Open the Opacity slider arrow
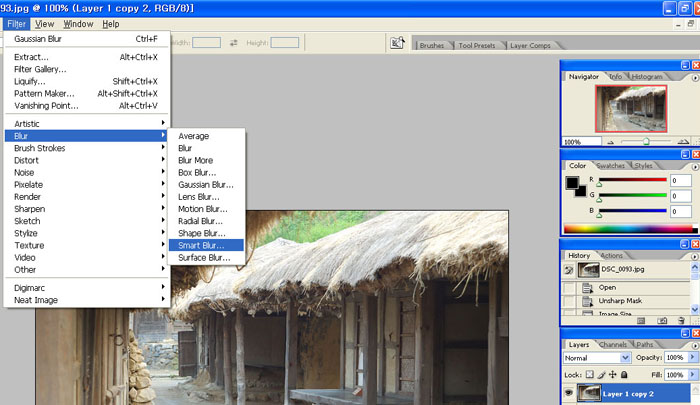Screen dimensions: 700x405 coord(692,357)
